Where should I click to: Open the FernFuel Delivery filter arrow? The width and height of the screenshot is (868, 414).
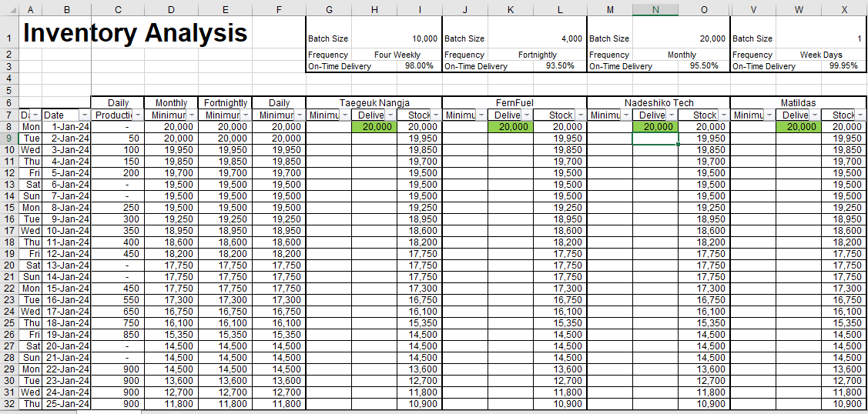[527, 115]
